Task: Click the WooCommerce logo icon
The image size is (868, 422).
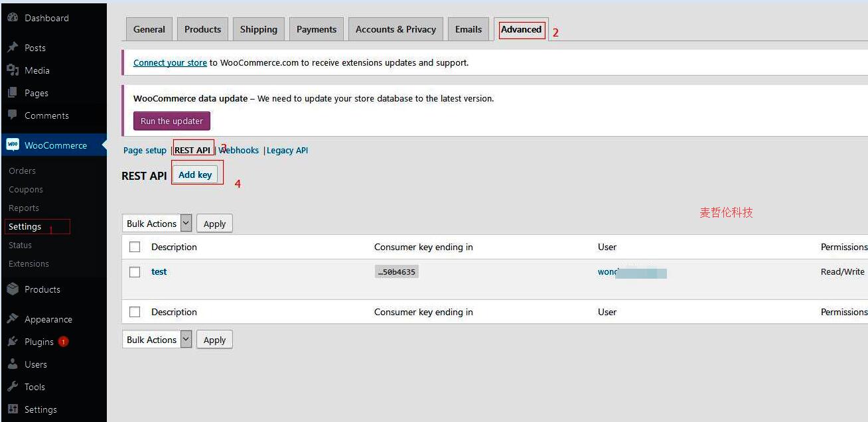Action: tap(13, 145)
